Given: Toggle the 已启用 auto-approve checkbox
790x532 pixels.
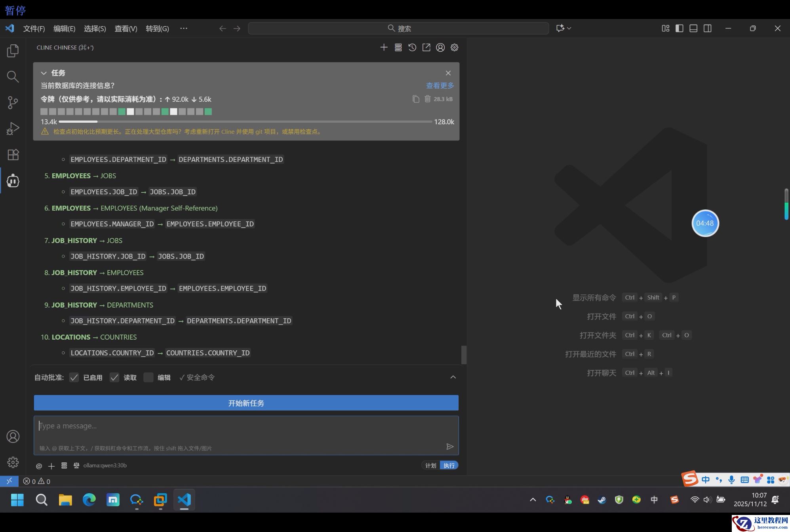Looking at the screenshot, I should (x=74, y=378).
